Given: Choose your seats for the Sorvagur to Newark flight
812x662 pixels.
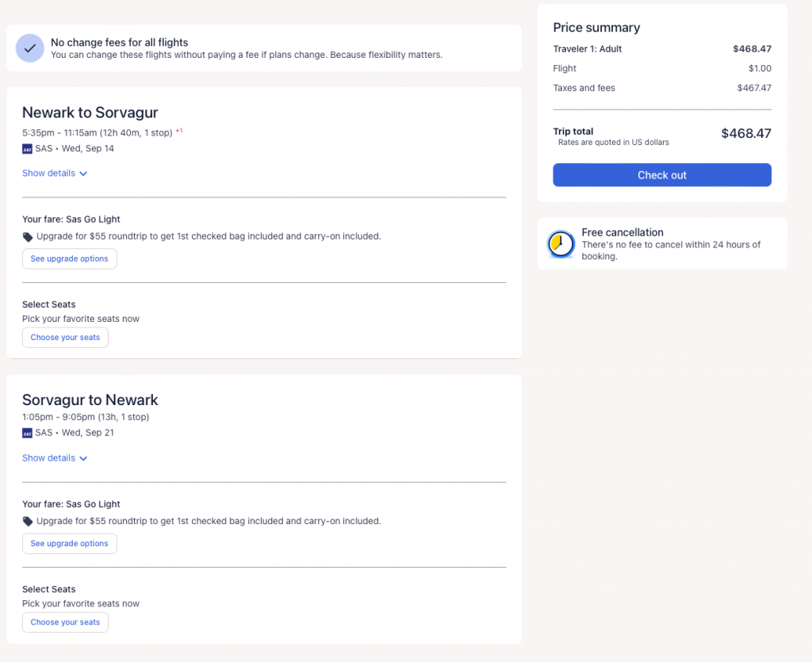Looking at the screenshot, I should pos(65,622).
